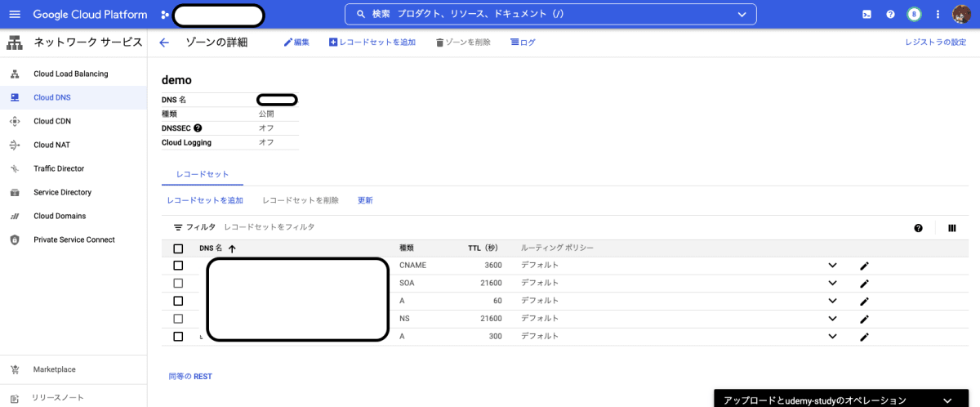Click the 編集 button in toolbar
This screenshot has height=407, width=980.
296,42
